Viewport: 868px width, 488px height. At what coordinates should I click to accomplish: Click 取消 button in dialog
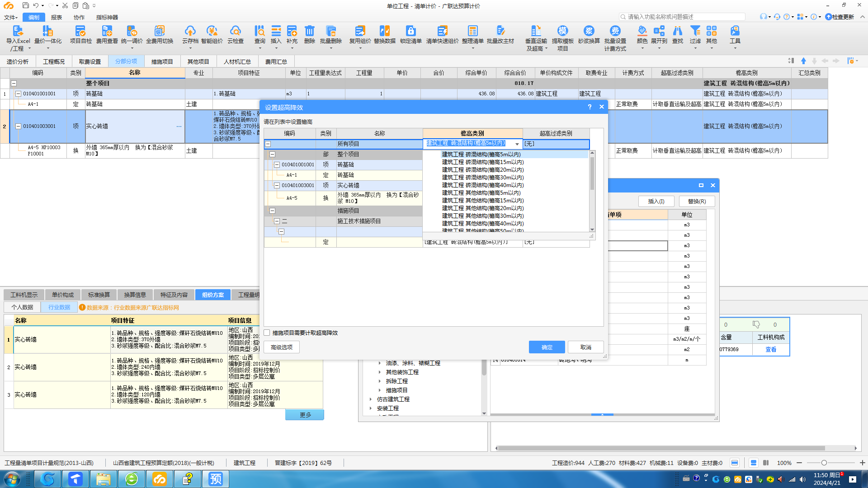tap(586, 347)
